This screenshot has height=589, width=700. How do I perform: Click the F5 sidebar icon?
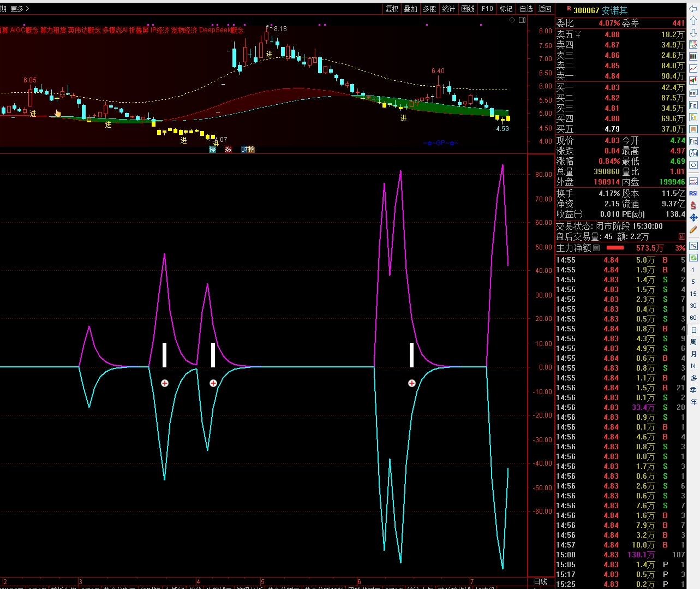point(693,246)
